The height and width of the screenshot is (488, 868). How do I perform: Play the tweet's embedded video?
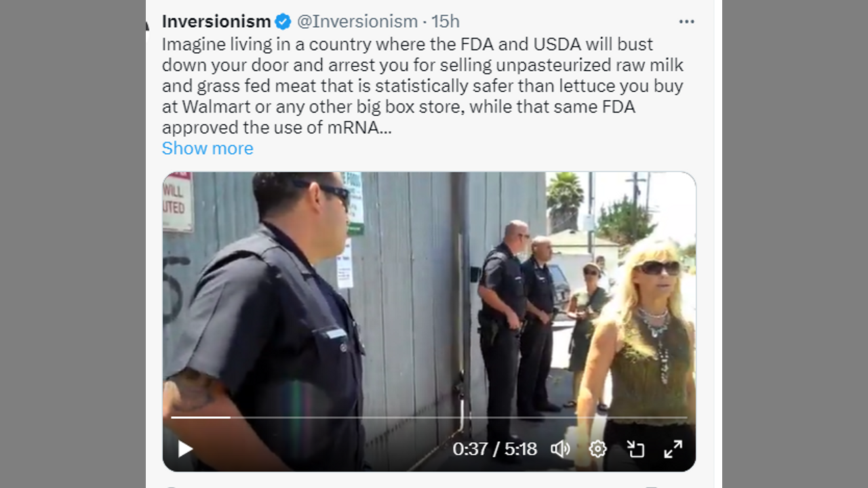pos(185,449)
